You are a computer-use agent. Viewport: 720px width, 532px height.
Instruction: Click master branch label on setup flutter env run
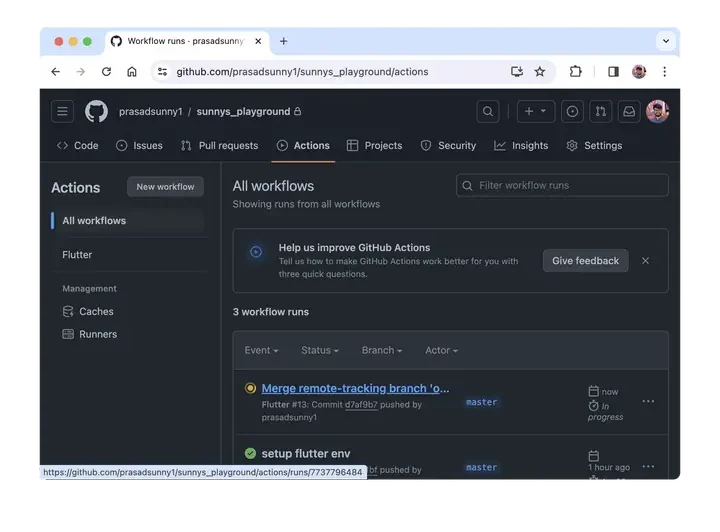(x=481, y=467)
